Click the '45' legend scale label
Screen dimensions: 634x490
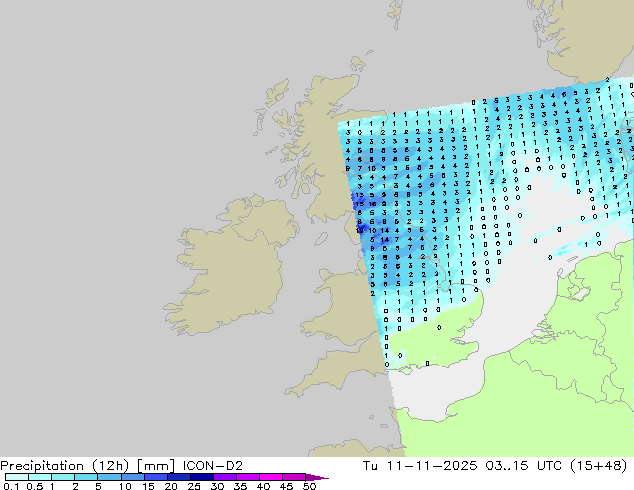286,486
